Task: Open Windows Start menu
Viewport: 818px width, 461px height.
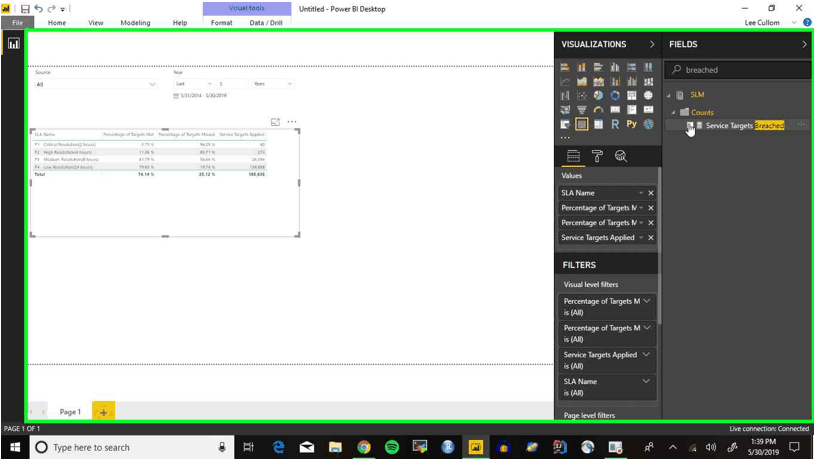Action: (x=15, y=447)
